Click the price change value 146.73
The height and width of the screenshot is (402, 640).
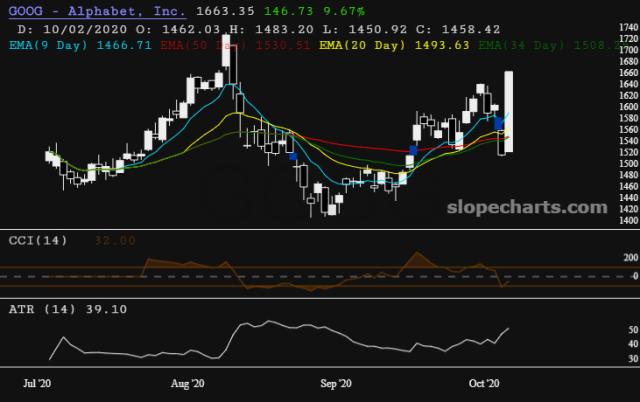click(x=288, y=11)
